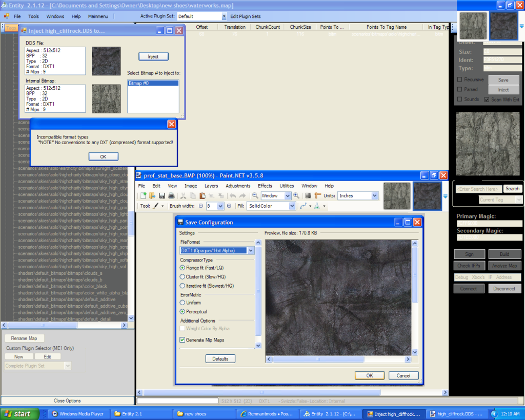This screenshot has height=420, width=525.
Task: Click the Cut scissors icon in Paint.NET
Action: (183, 196)
